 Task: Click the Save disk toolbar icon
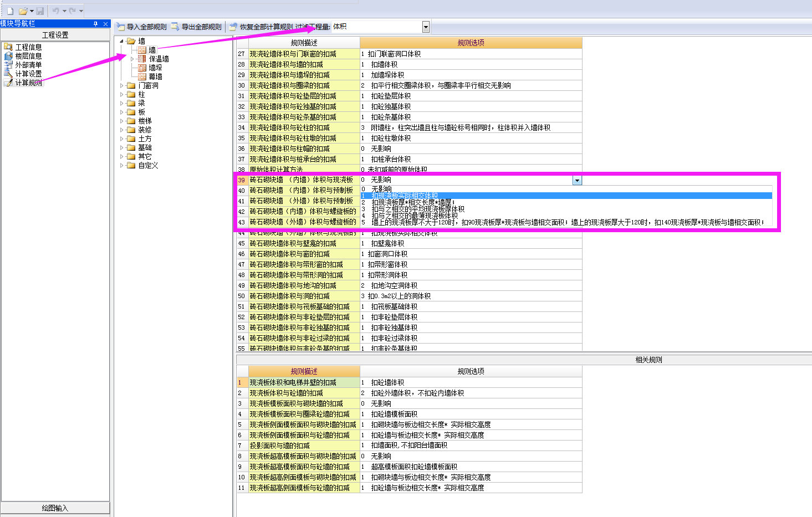(40, 11)
